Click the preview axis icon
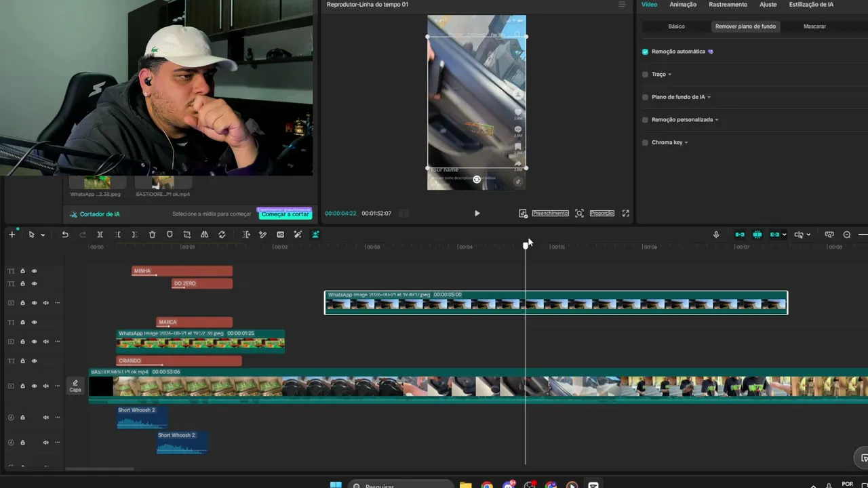Image resolution: width=868 pixels, height=488 pixels. tap(799, 235)
